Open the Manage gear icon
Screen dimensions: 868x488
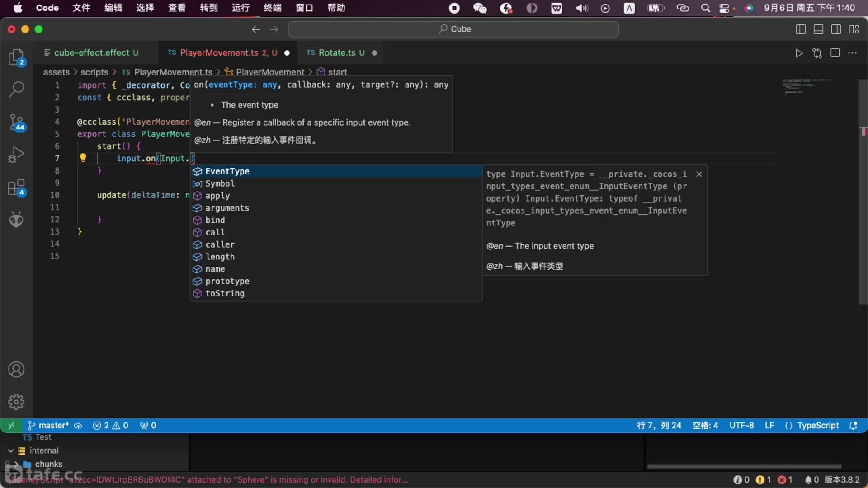tap(16, 402)
